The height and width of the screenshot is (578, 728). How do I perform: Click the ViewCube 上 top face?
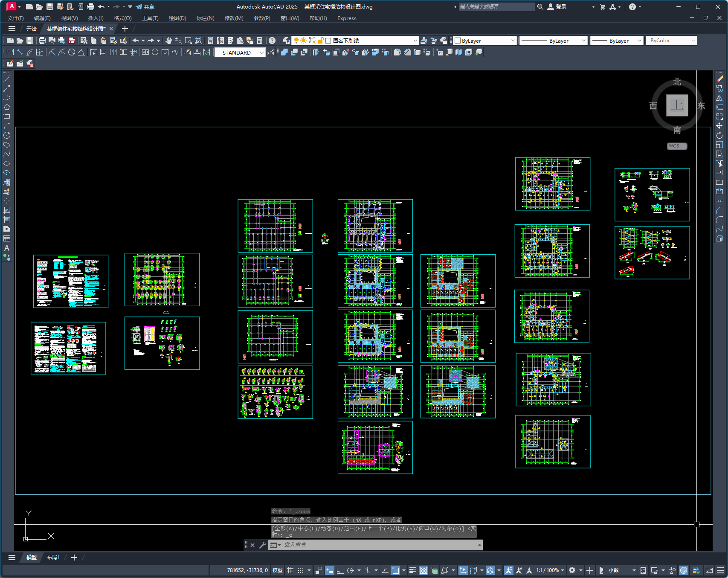(677, 105)
